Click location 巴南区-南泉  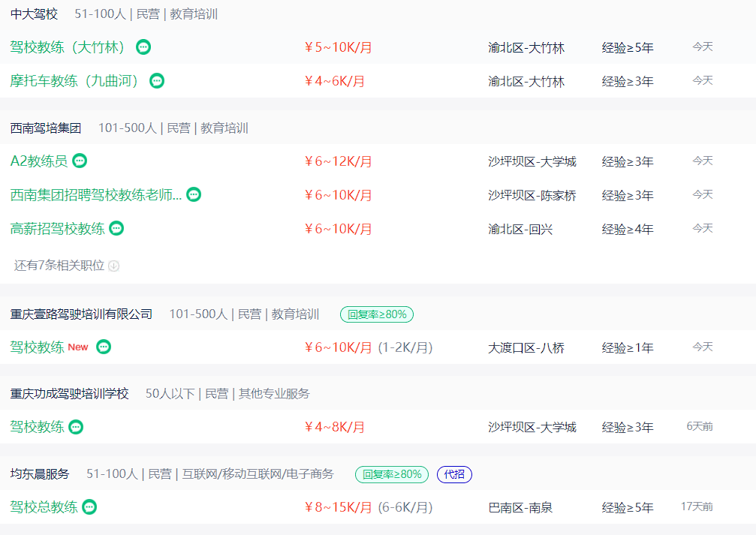pos(520,507)
